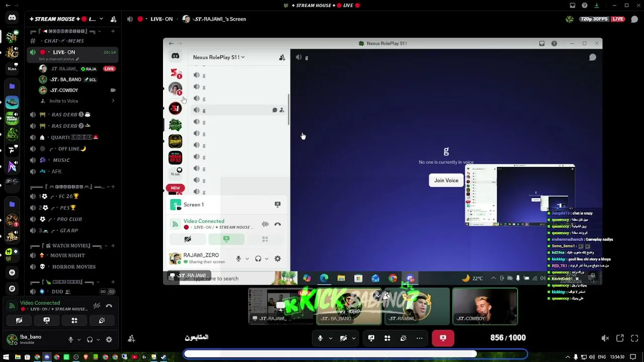Toggle deafen with user panel headphones
The height and width of the screenshot is (362, 644).
[x=90, y=339]
